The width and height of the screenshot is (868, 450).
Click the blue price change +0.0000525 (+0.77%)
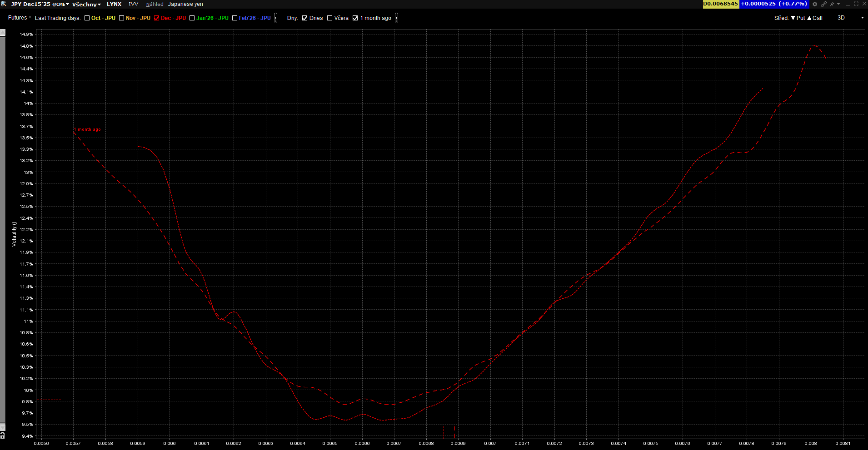pyautogui.click(x=774, y=4)
